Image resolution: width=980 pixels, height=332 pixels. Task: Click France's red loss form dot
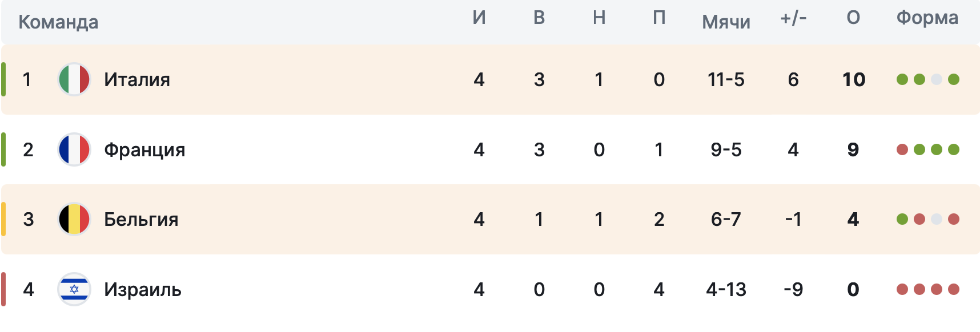click(902, 149)
